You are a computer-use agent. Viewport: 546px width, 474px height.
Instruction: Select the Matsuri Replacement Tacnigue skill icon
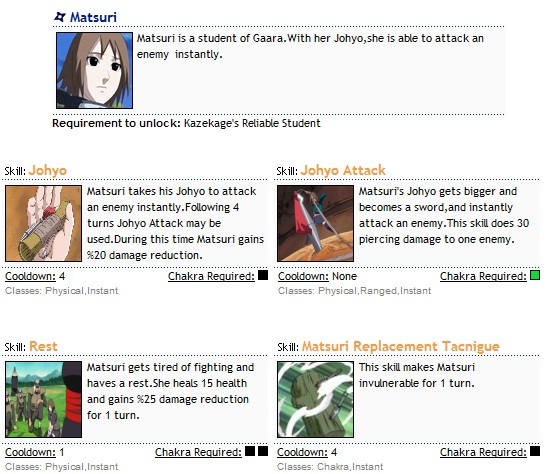coord(315,399)
